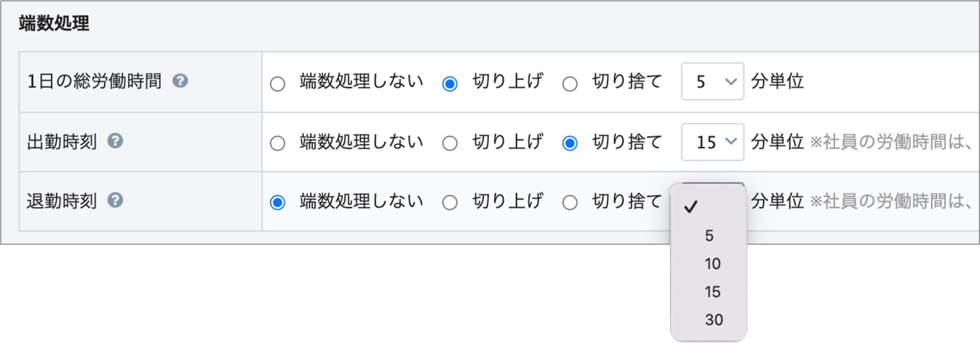Choose 切り上げ radio for 退勤時刻

click(450, 203)
